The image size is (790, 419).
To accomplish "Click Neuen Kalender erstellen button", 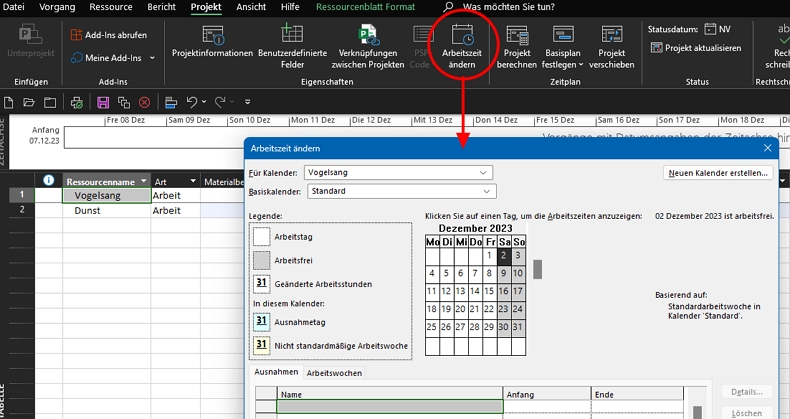I will 718,173.
